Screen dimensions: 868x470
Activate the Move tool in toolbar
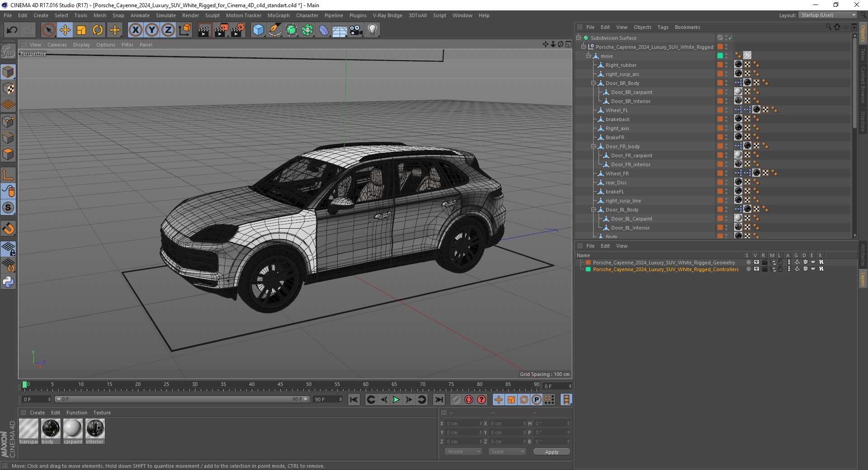[x=65, y=30]
